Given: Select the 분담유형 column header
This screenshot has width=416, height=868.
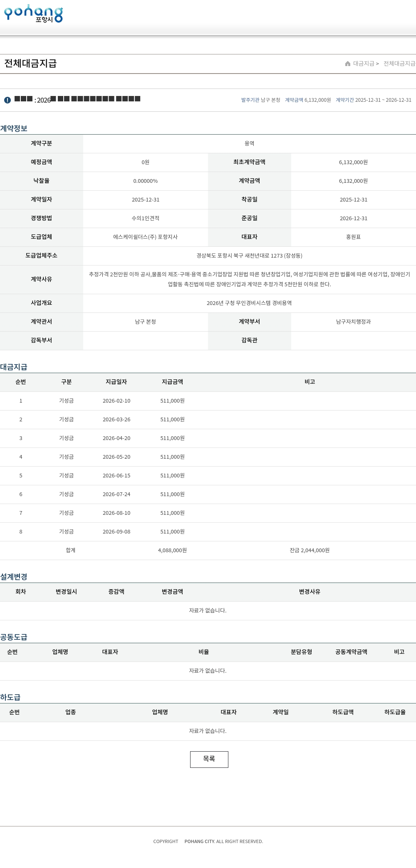Looking at the screenshot, I should coord(302,652).
